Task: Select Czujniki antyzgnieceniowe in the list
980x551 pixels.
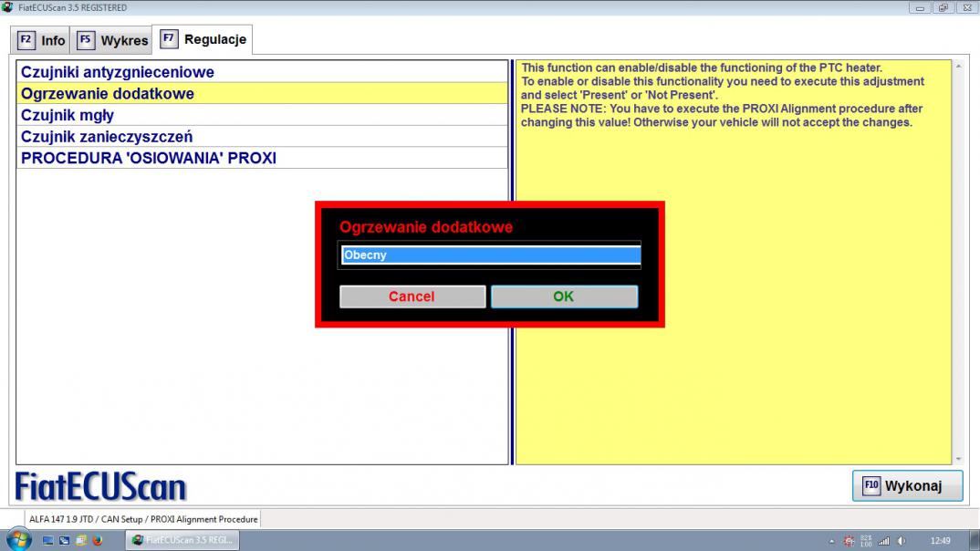Action: tap(262, 72)
